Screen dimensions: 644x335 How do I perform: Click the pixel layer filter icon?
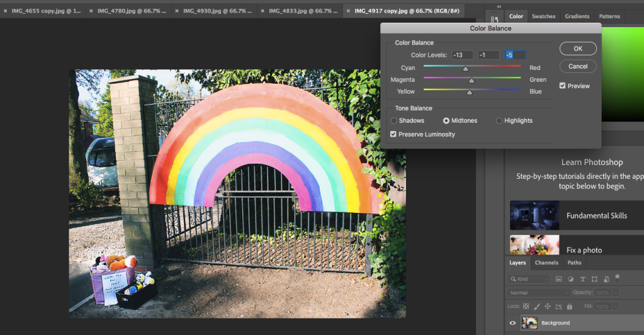[x=558, y=279]
